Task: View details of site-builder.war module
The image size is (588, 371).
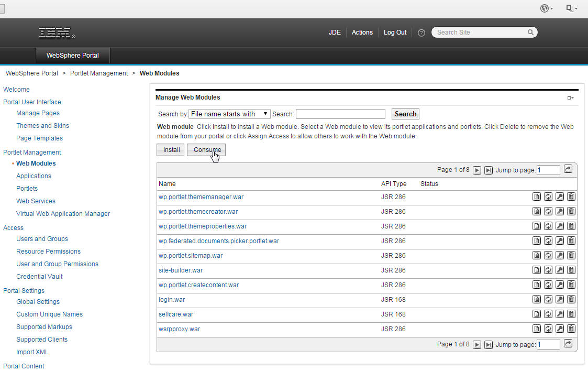Action: 537,270
